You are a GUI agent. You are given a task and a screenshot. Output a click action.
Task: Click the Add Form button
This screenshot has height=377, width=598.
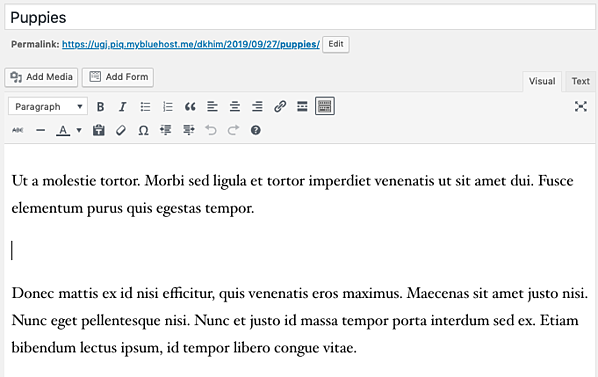(x=118, y=77)
